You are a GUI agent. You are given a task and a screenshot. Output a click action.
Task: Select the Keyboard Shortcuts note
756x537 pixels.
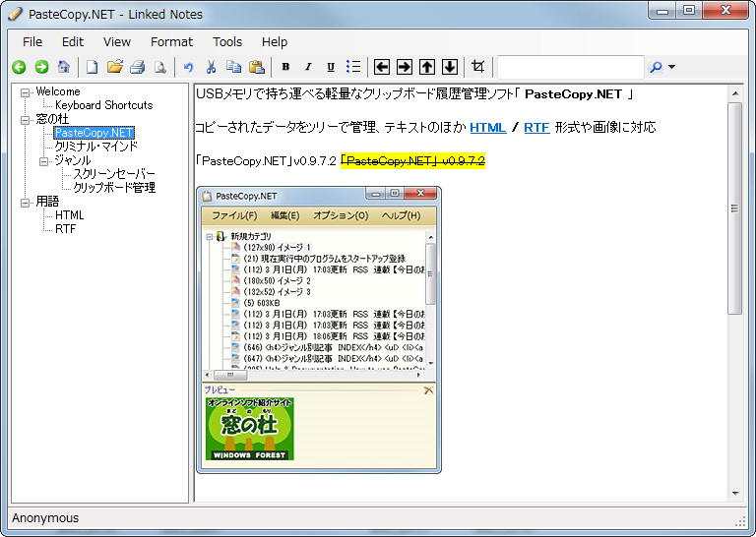(x=103, y=105)
